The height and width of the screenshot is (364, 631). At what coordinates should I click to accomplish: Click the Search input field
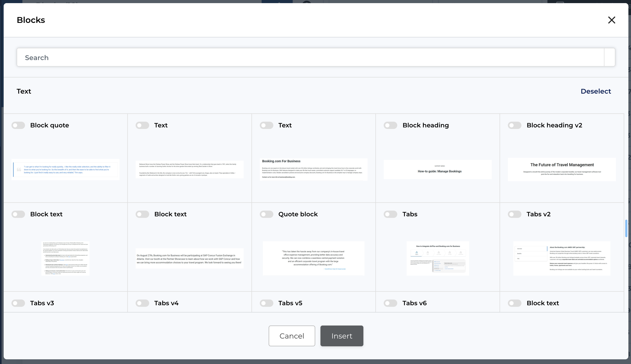pos(310,57)
